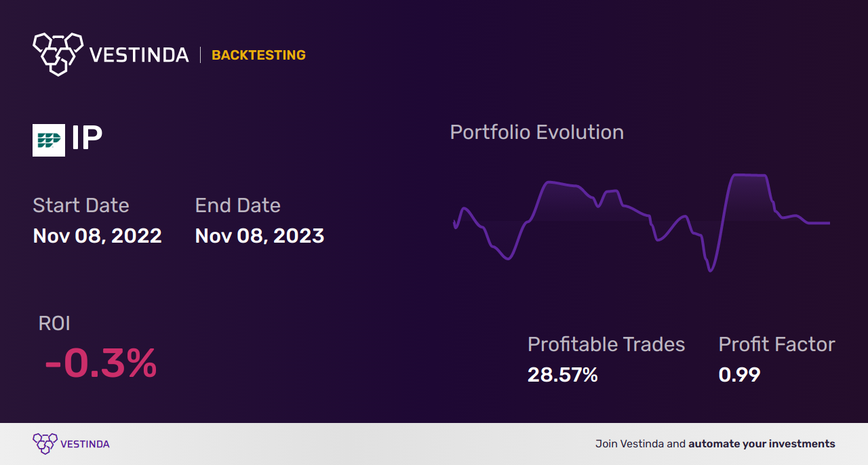
Task: Select the Nov 08, 2022 start date
Action: (x=97, y=236)
